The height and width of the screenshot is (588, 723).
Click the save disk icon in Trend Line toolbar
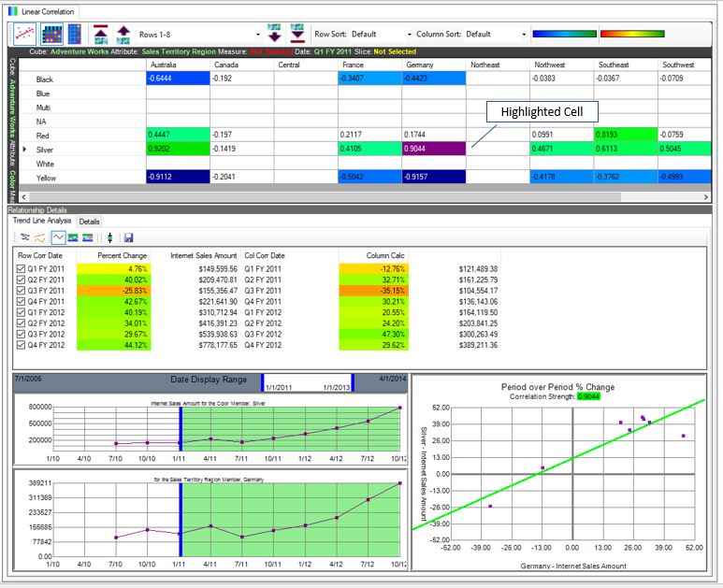pos(128,237)
